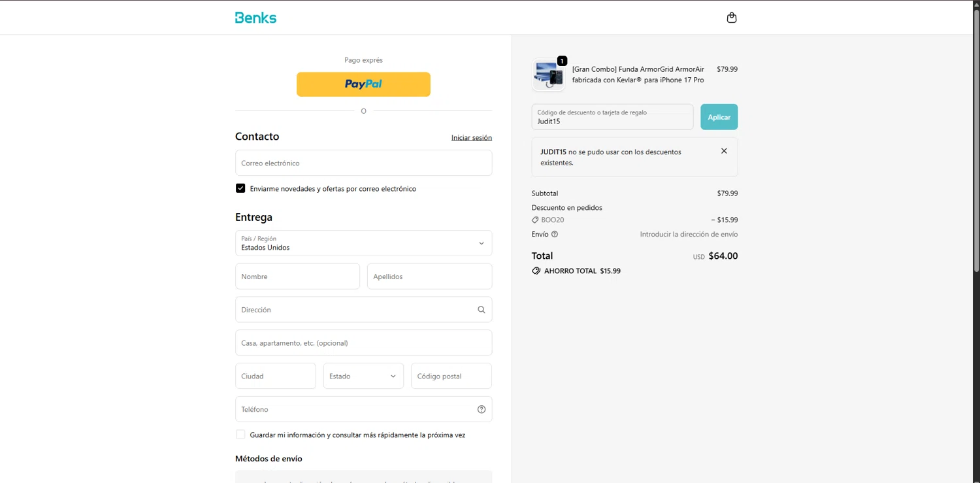The image size is (980, 483).
Task: Open the Estado dropdown
Action: [x=363, y=376]
